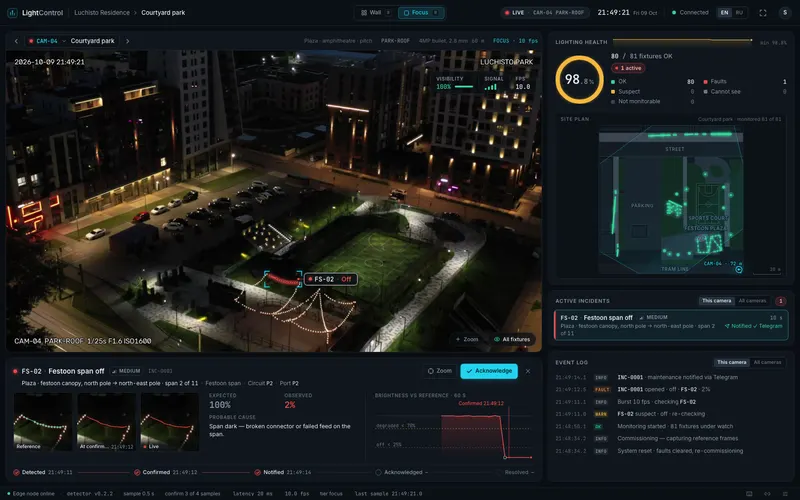Click the Notified Telegram status
Image resolution: width=800 pixels, height=500 pixels.
click(x=754, y=326)
